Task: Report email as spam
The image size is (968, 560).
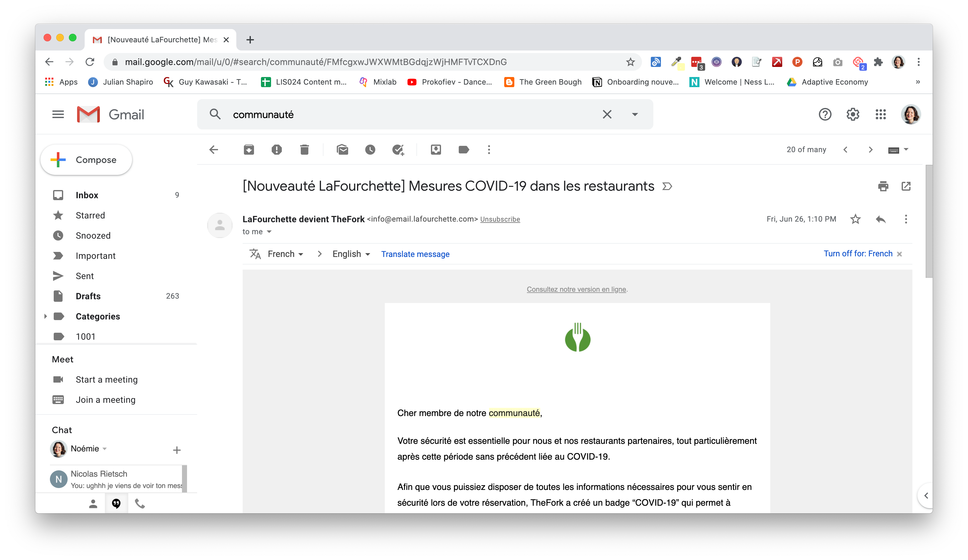Action: click(276, 150)
